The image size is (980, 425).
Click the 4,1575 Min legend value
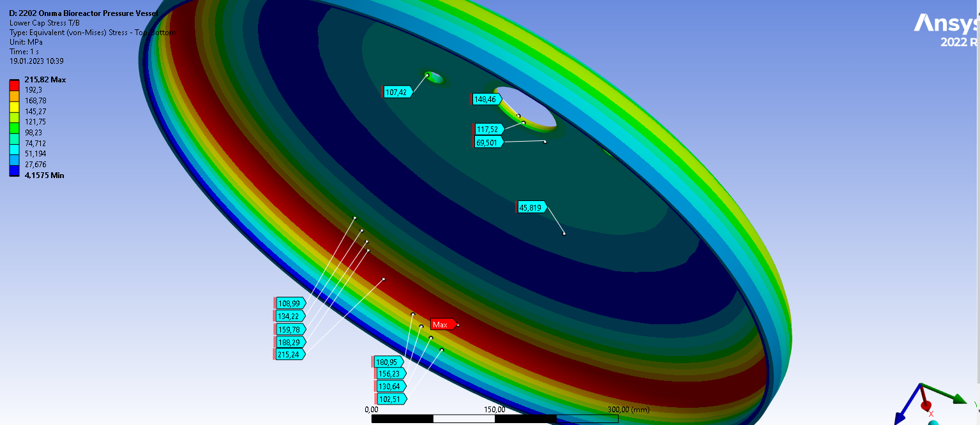(44, 175)
